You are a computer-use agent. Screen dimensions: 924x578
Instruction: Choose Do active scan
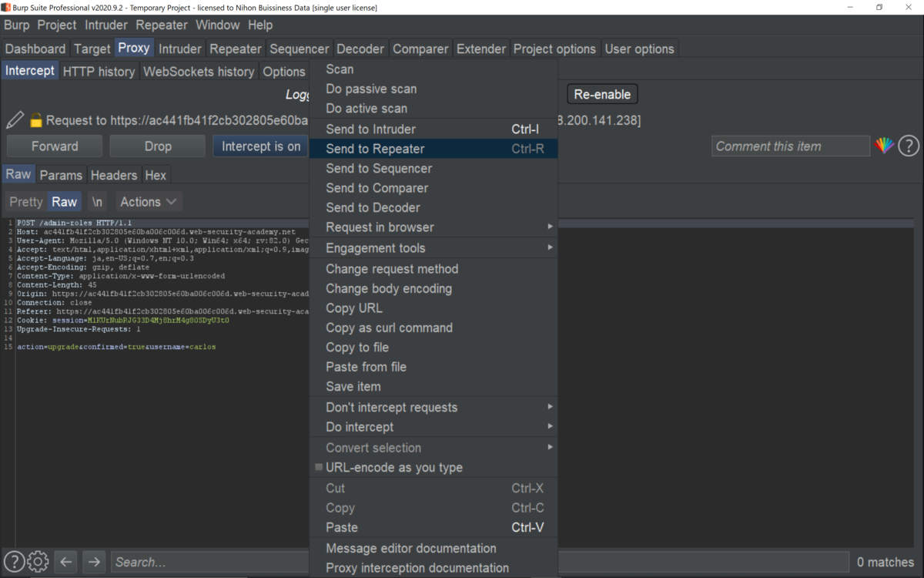tap(433, 109)
